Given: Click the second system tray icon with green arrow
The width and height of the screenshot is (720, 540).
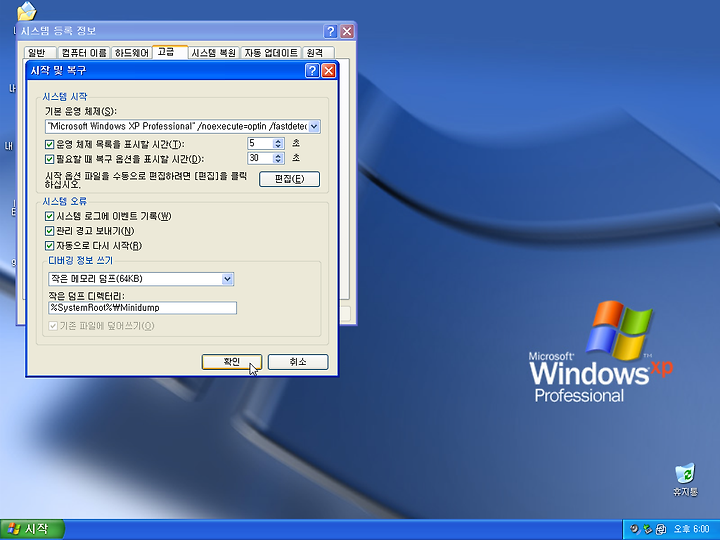Looking at the screenshot, I should point(647,529).
